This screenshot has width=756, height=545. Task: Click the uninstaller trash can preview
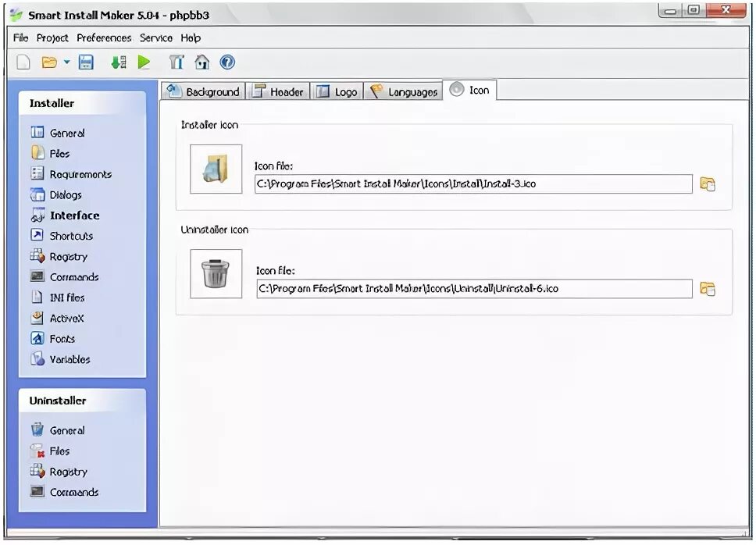[216, 274]
